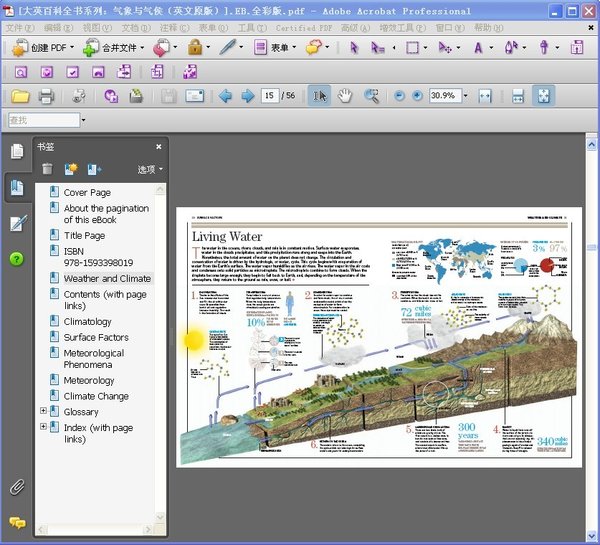Open the Signatures panel icon

(x=17, y=223)
